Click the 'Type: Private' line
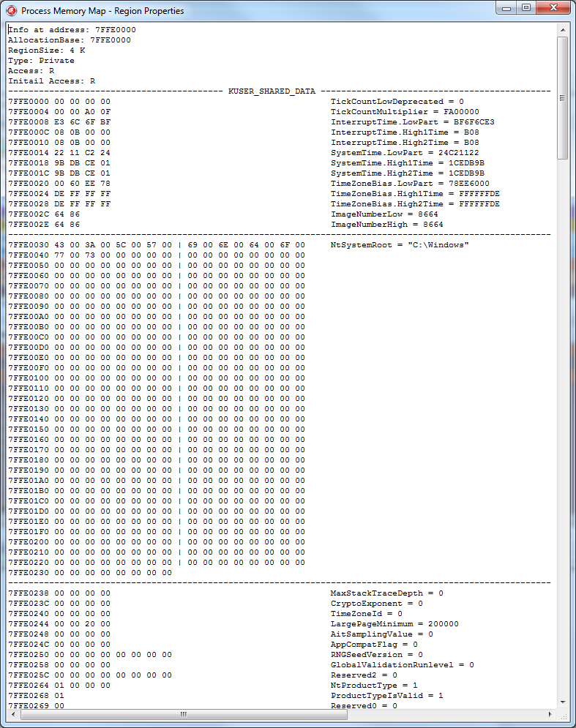 [41, 60]
